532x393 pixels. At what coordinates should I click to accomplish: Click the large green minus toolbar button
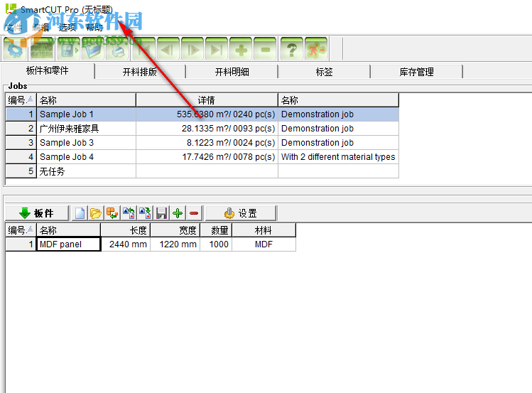click(x=265, y=49)
